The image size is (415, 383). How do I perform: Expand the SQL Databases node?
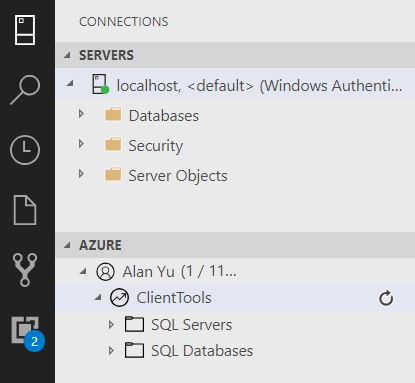(x=111, y=351)
